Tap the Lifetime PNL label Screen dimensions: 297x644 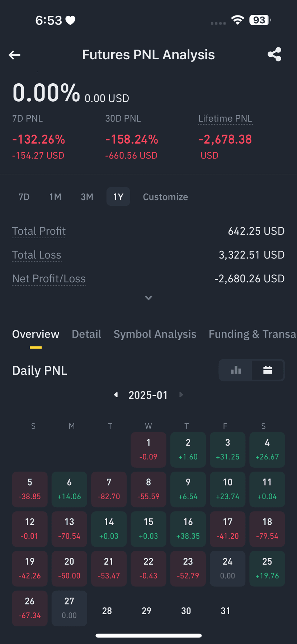click(225, 119)
